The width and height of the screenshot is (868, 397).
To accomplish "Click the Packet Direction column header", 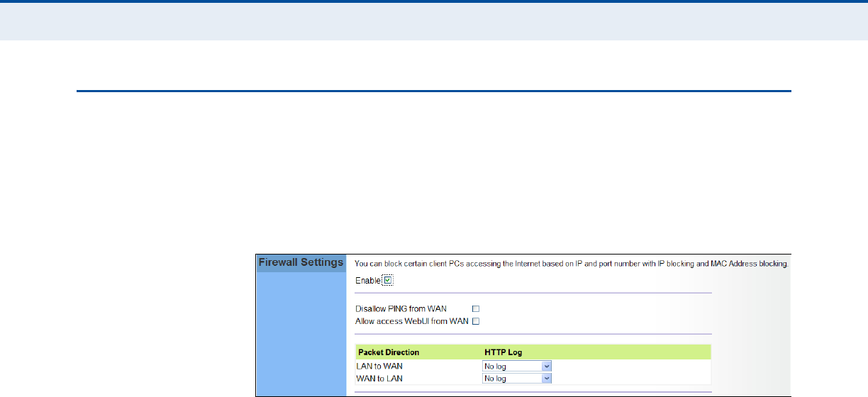I will tap(389, 352).
